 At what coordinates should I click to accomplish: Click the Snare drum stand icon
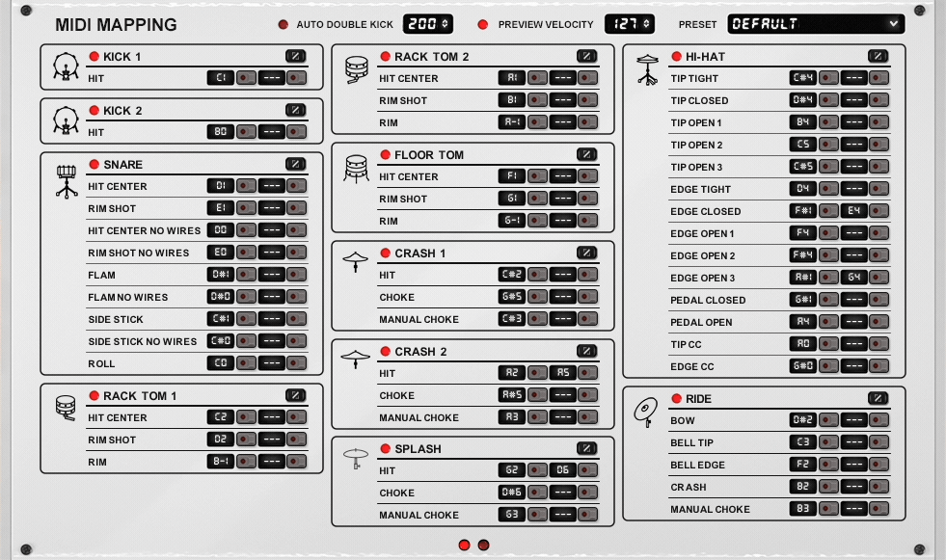[66, 180]
